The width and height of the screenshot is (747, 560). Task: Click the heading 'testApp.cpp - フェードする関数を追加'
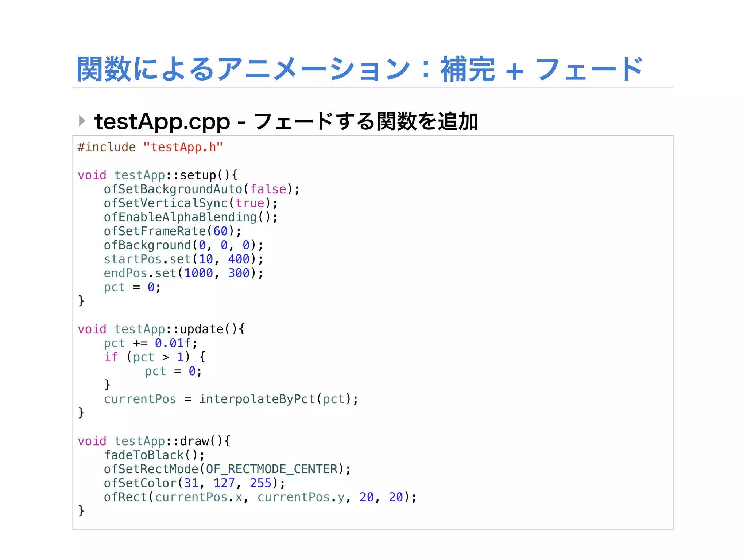[286, 121]
